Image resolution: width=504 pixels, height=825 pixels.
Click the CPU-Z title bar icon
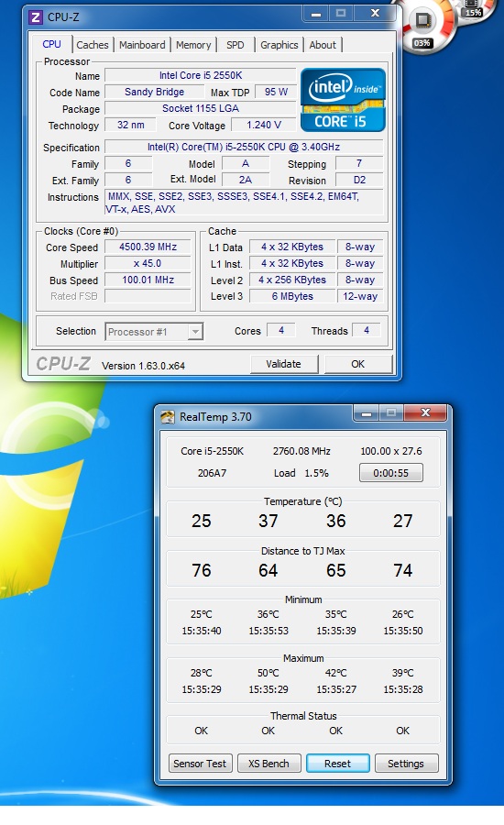[x=35, y=17]
